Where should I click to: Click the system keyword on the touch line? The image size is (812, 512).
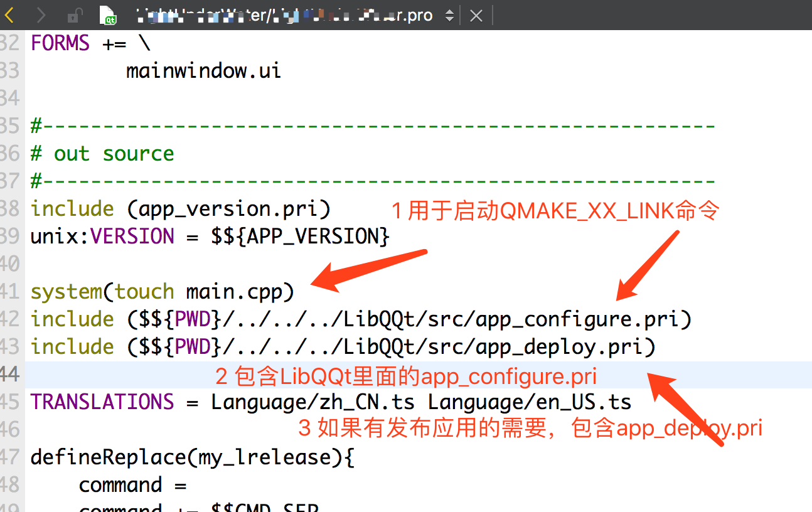[67, 292]
